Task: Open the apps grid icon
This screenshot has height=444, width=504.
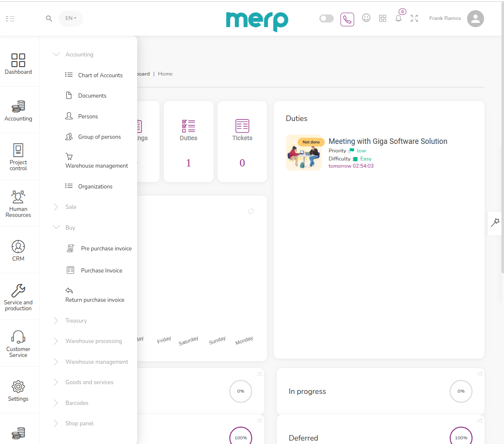Action: [x=383, y=18]
